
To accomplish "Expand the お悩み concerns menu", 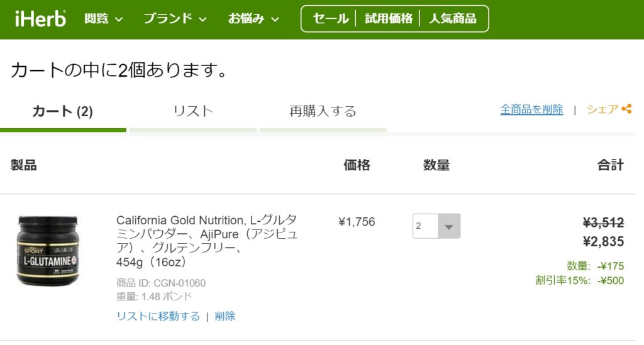I will point(253,18).
